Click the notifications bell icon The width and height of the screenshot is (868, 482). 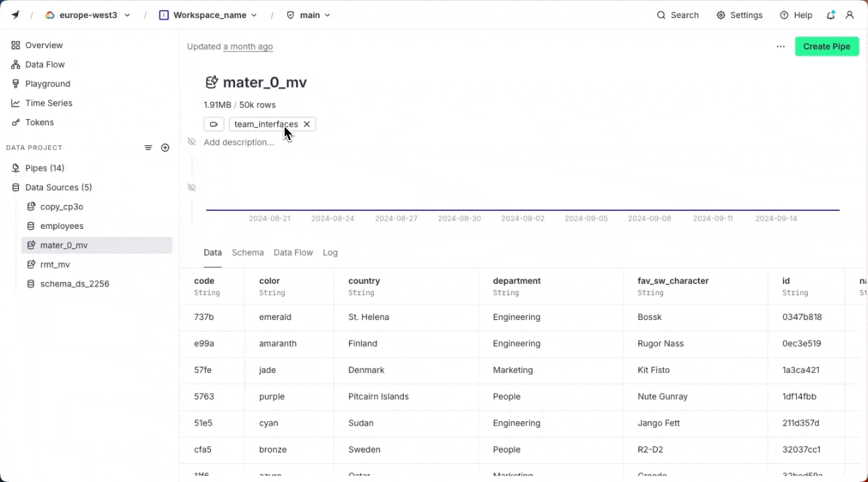830,15
